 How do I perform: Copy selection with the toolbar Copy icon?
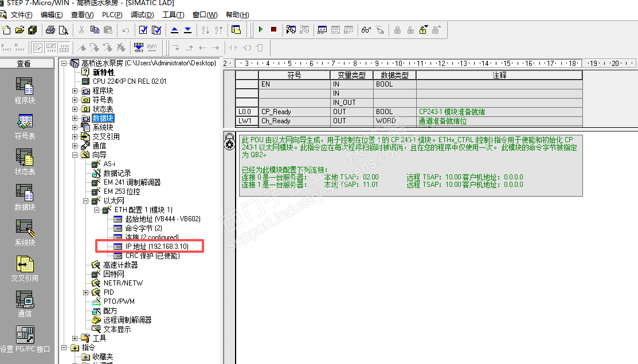[95, 30]
